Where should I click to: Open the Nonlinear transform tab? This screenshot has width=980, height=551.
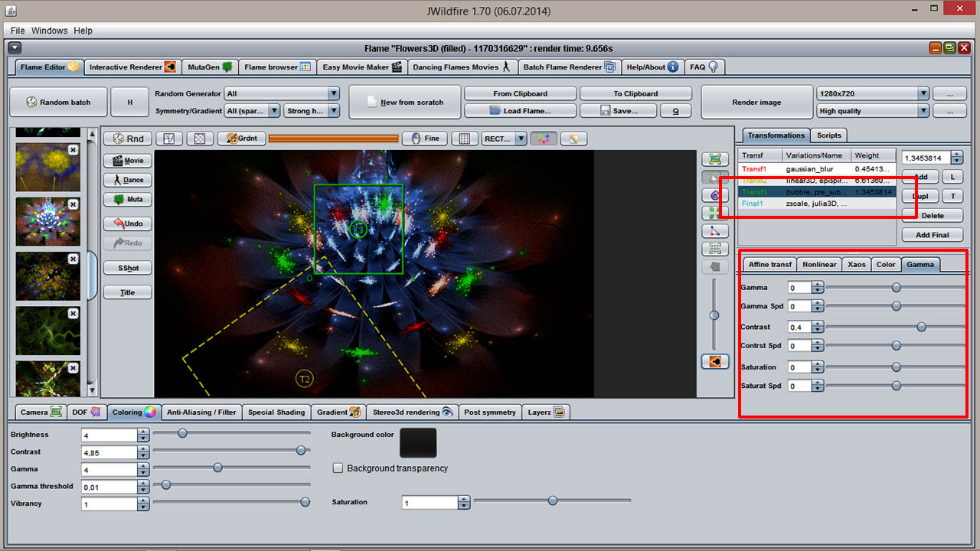pos(819,264)
